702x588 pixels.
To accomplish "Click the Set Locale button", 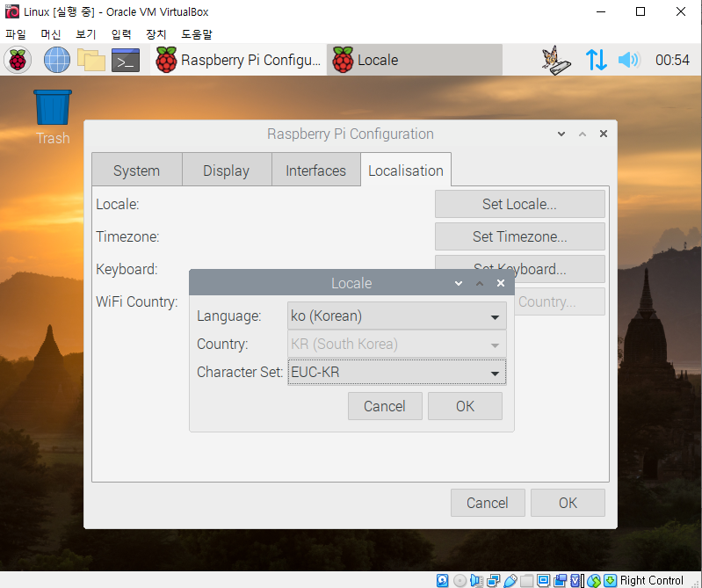I will click(x=520, y=204).
